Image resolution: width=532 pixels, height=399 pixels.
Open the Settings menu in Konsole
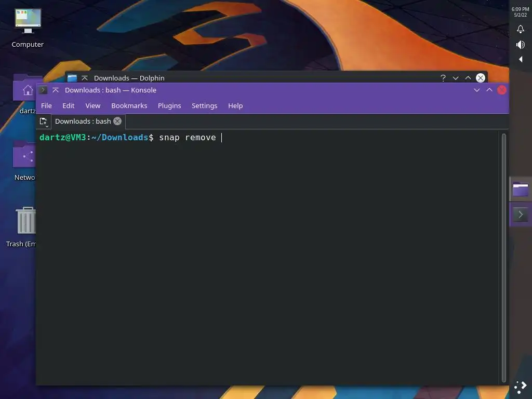coord(204,105)
